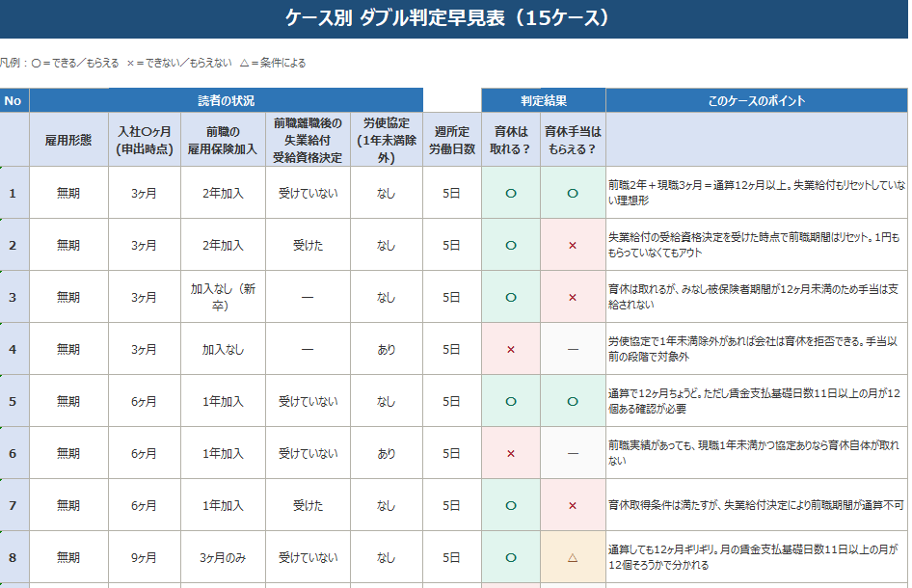Click the No column header
The width and height of the screenshot is (912, 588).
13,100
